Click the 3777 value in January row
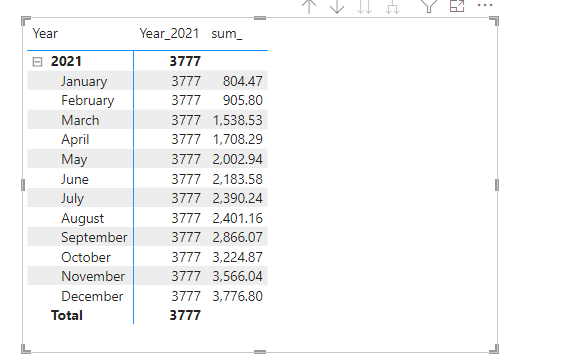The height and width of the screenshot is (360, 568). (x=186, y=81)
